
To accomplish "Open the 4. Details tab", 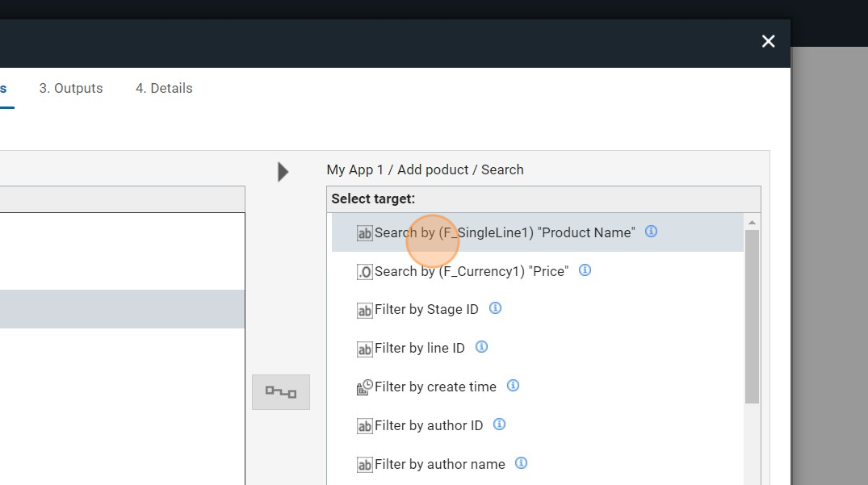I will tap(164, 89).
